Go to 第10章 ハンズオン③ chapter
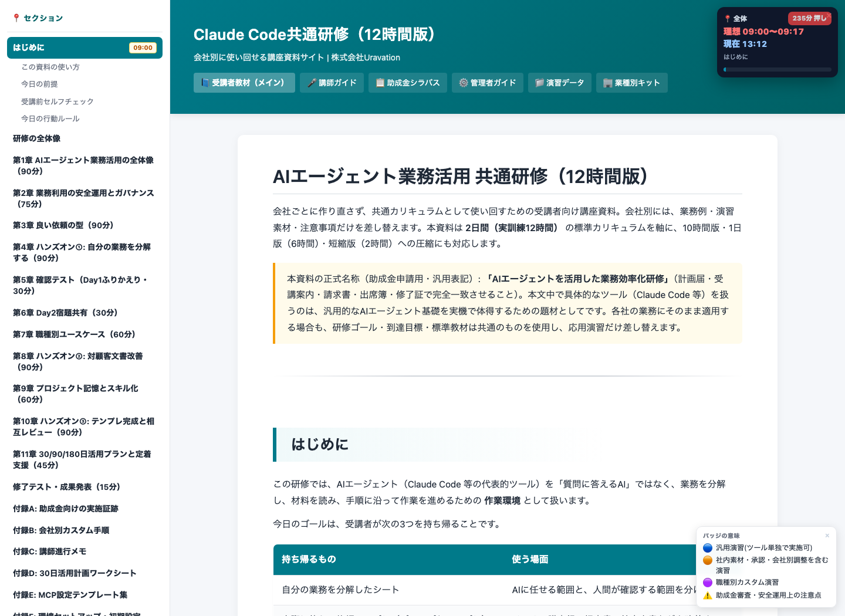 point(84,427)
